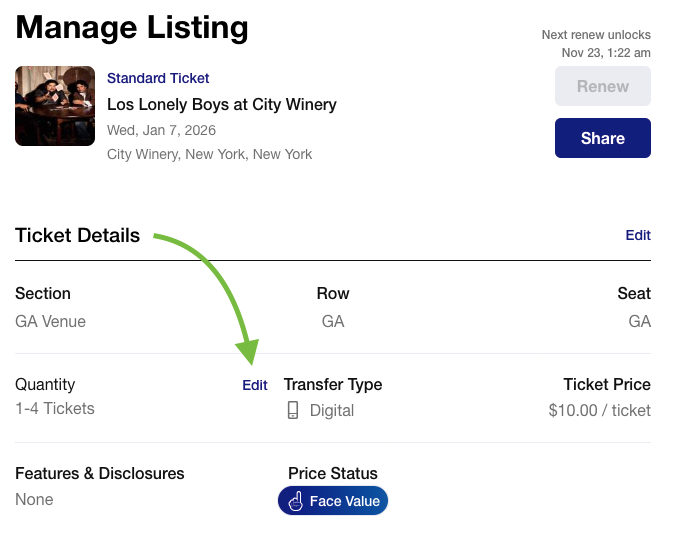Click the Nov 23 renew unlock time
This screenshot has height=533, width=697.
click(606, 52)
